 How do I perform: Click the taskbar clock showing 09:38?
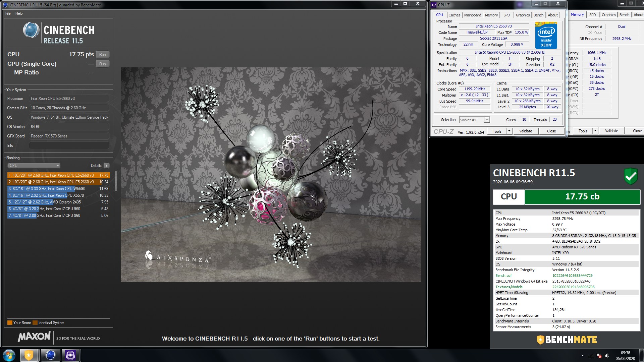[x=625, y=356]
